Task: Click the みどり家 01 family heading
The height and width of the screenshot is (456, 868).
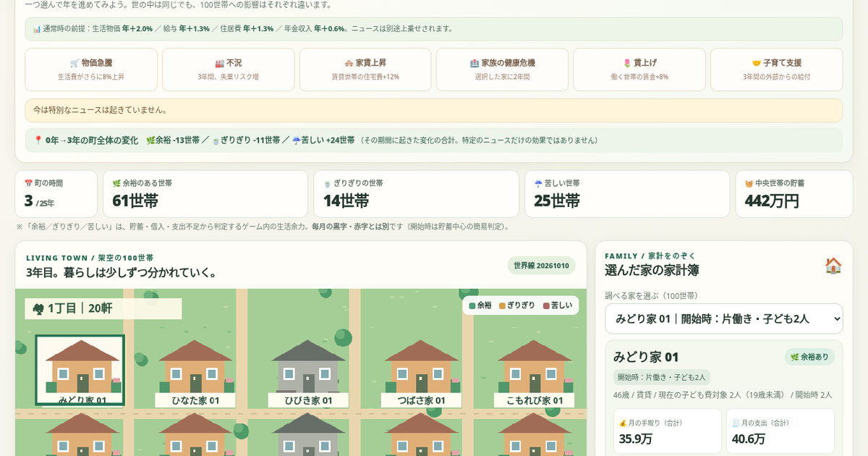Action: 647,357
